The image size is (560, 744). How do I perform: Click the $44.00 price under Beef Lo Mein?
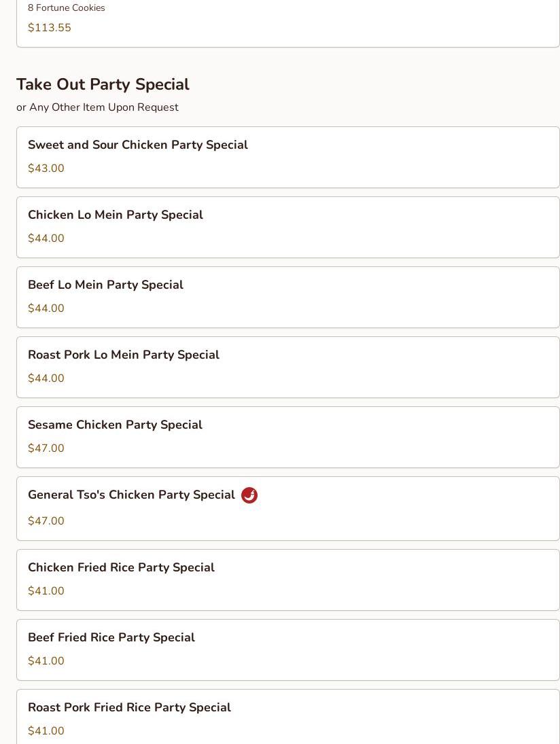pyautogui.click(x=46, y=308)
